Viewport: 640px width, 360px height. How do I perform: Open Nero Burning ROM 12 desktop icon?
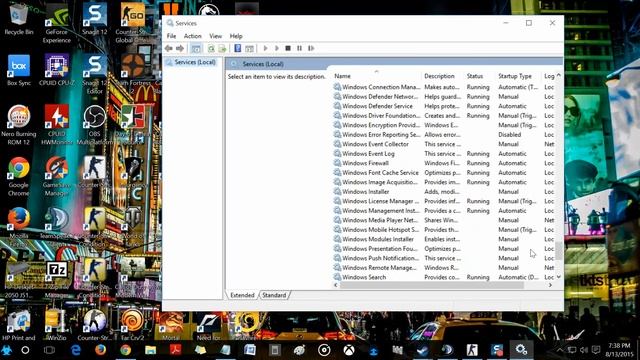(x=18, y=125)
